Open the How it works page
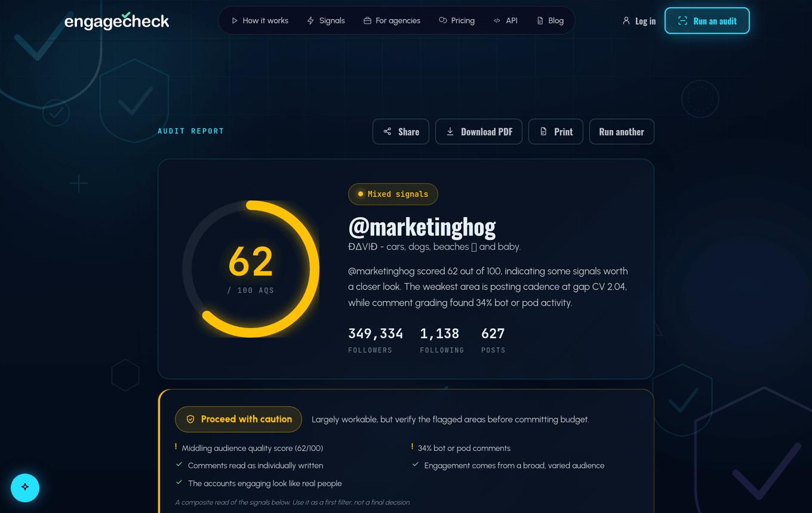Screen dimensions: 812x513 260,20
